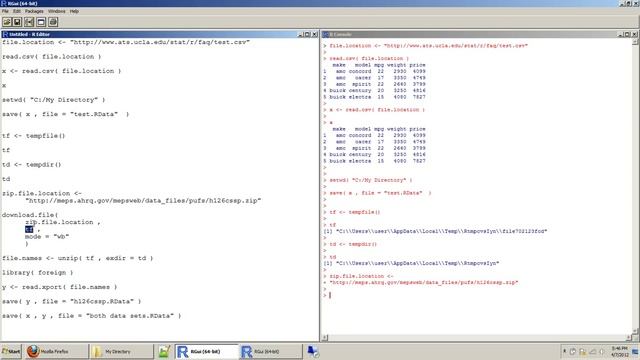Open the Windows menu

pos(57,11)
